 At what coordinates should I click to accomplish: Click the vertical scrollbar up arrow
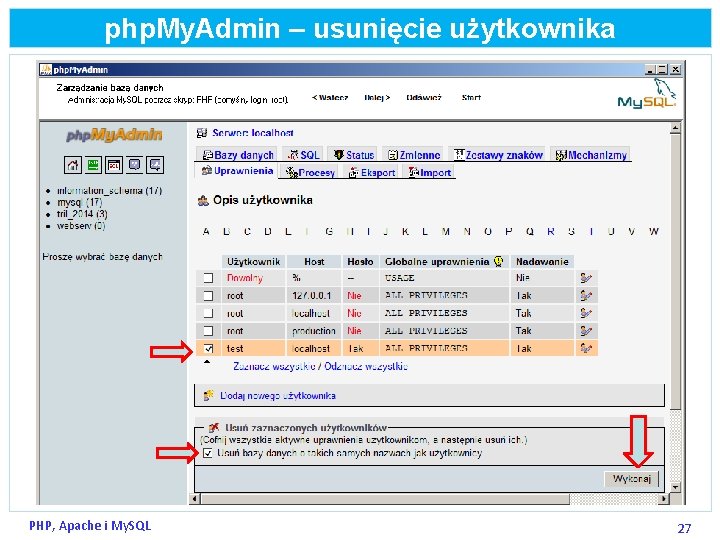pos(675,128)
